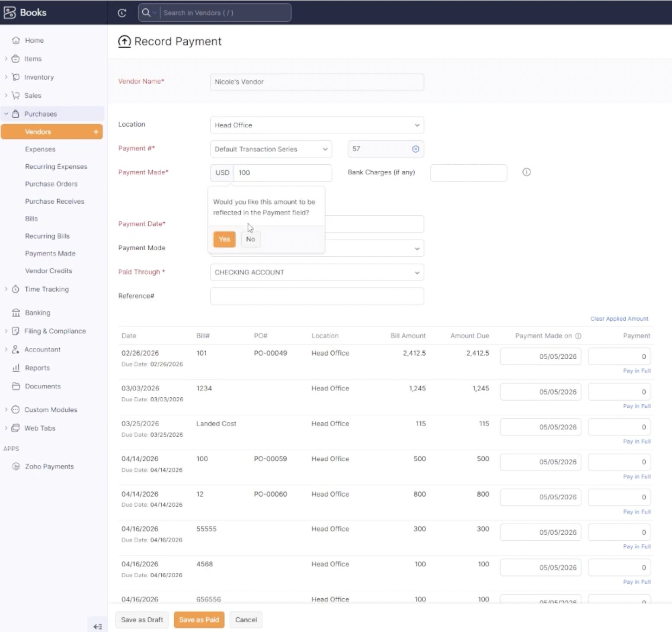This screenshot has width=672, height=632.
Task: Click the Sales cart icon
Action: coord(16,96)
